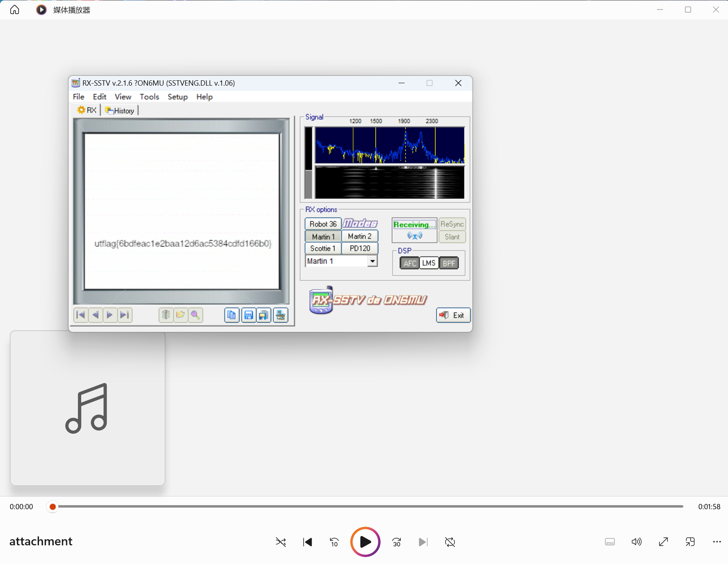Toggle the BPF DSP filter
Viewport: 728px width, 564px height.
point(449,263)
